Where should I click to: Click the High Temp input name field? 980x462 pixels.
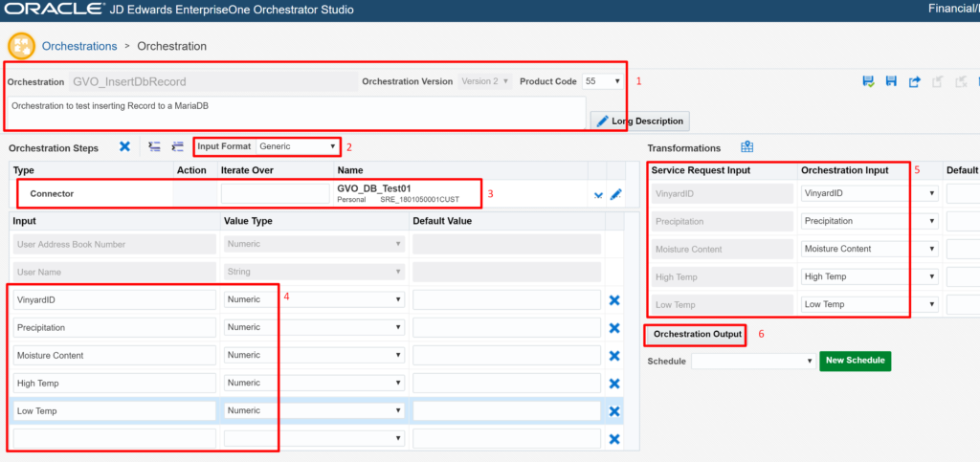[115, 383]
